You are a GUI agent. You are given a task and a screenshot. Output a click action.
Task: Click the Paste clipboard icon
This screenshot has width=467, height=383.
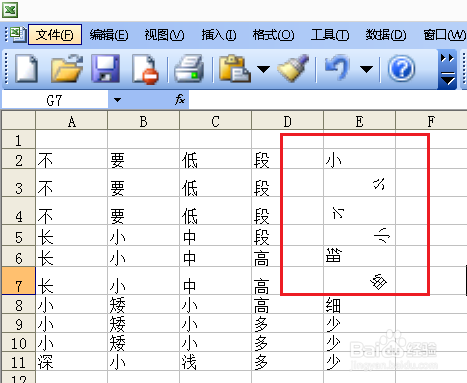[x=234, y=69]
